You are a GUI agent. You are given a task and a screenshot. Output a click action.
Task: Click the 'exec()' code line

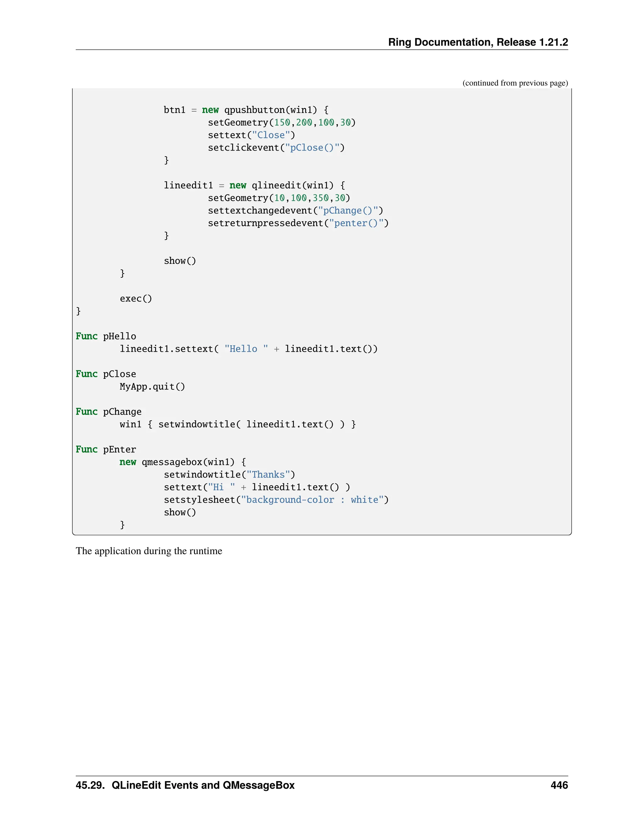click(136, 299)
